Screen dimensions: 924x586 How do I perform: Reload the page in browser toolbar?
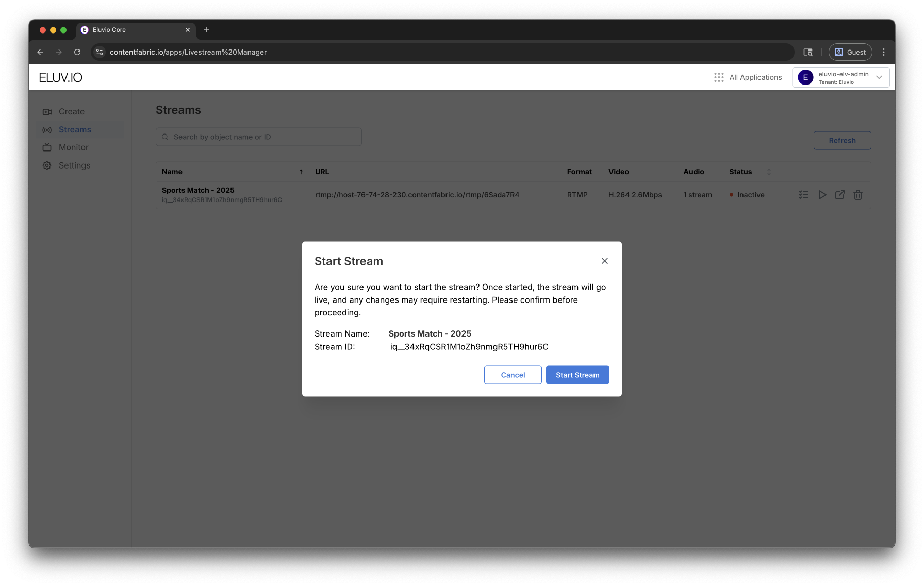[x=77, y=52]
